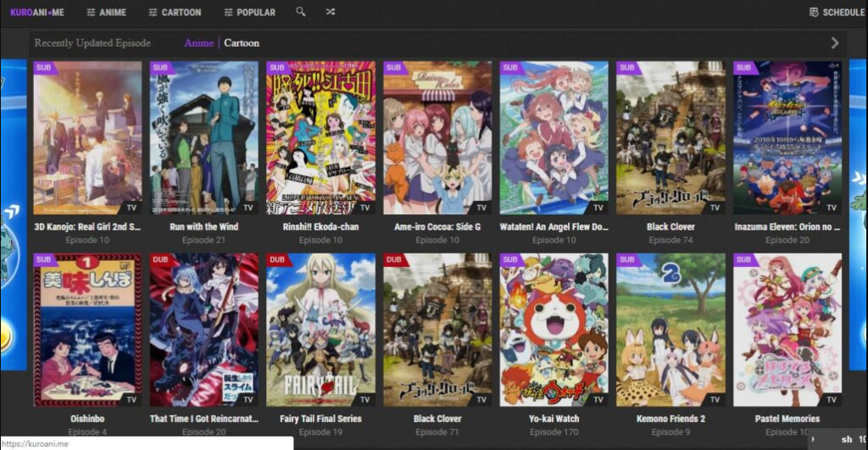The image size is (868, 450).
Task: Click Episode 74 under Black Clover
Action: pos(670,240)
